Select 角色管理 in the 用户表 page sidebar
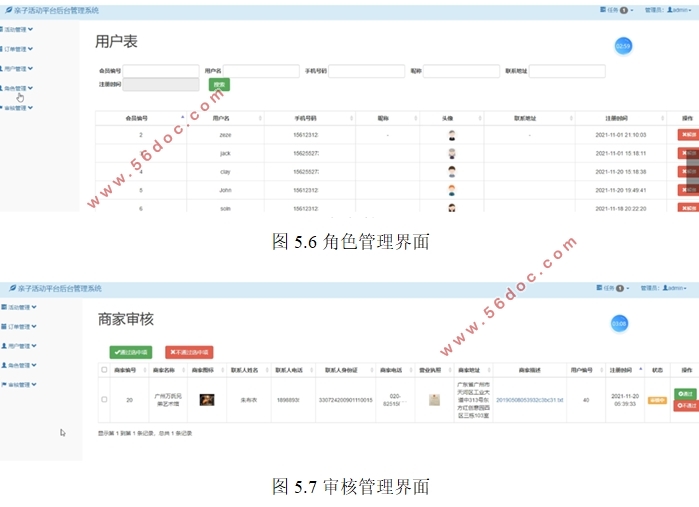 click(17, 88)
